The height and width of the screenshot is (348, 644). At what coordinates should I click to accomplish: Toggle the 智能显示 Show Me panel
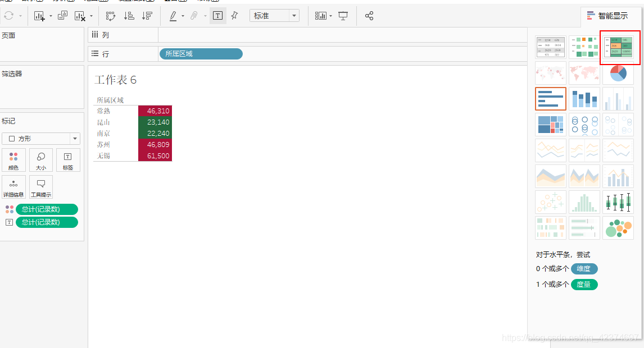point(607,16)
